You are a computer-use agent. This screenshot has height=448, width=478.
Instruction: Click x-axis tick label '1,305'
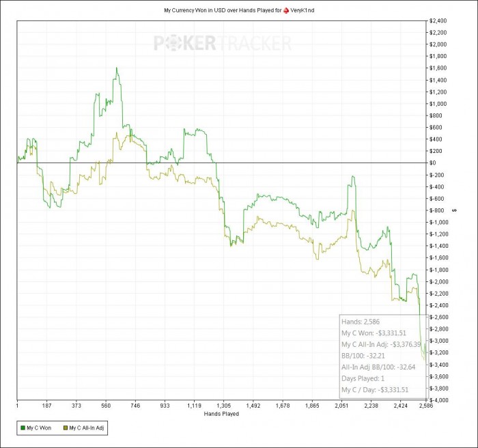click(224, 406)
